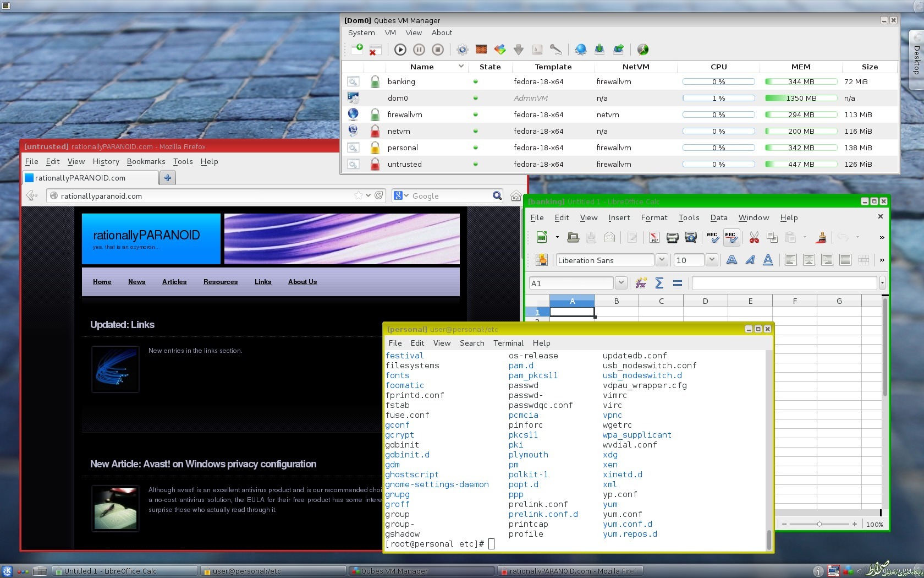Open the font name dropdown in Calc
Screen dimensions: 924x578
click(x=662, y=260)
